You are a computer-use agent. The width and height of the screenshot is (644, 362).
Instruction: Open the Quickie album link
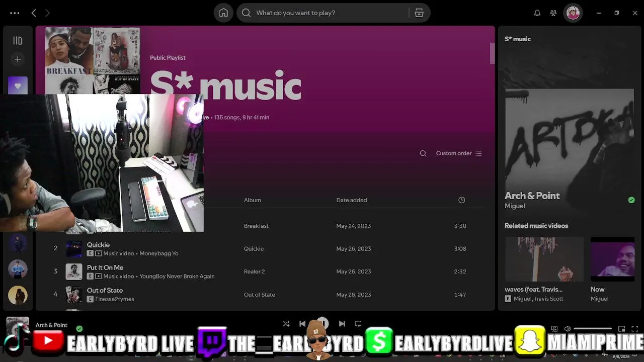tap(254, 249)
